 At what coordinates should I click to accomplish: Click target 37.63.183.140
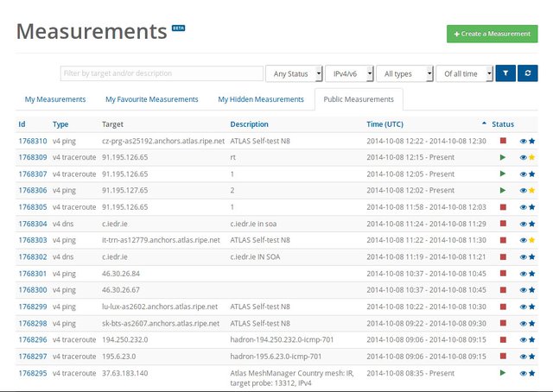pos(124,373)
